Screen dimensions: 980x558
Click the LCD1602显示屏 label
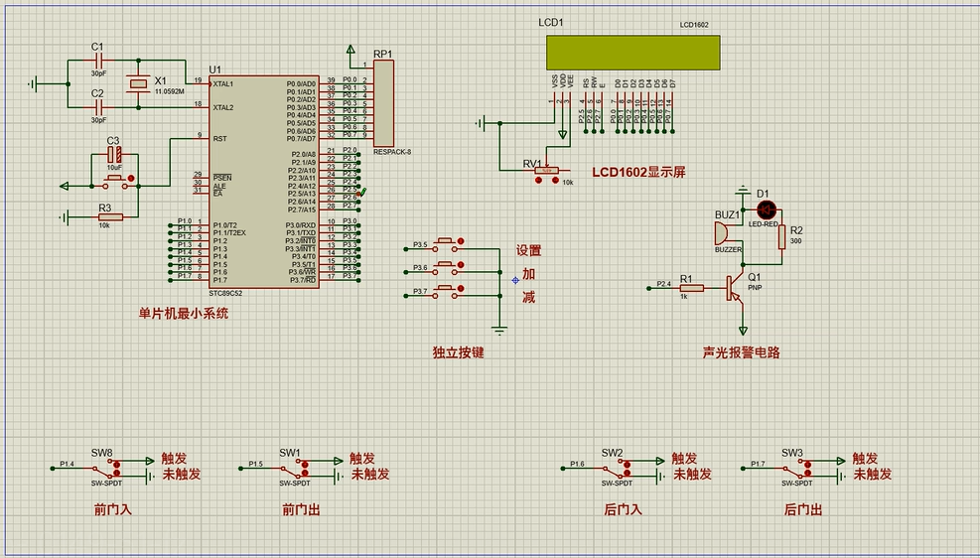click(638, 172)
